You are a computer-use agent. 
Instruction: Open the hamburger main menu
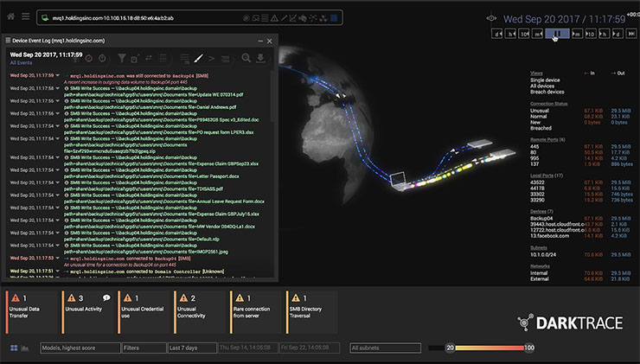[26, 16]
